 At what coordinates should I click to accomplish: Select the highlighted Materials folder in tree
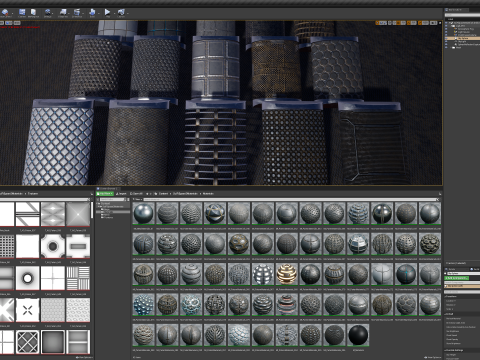point(113,212)
